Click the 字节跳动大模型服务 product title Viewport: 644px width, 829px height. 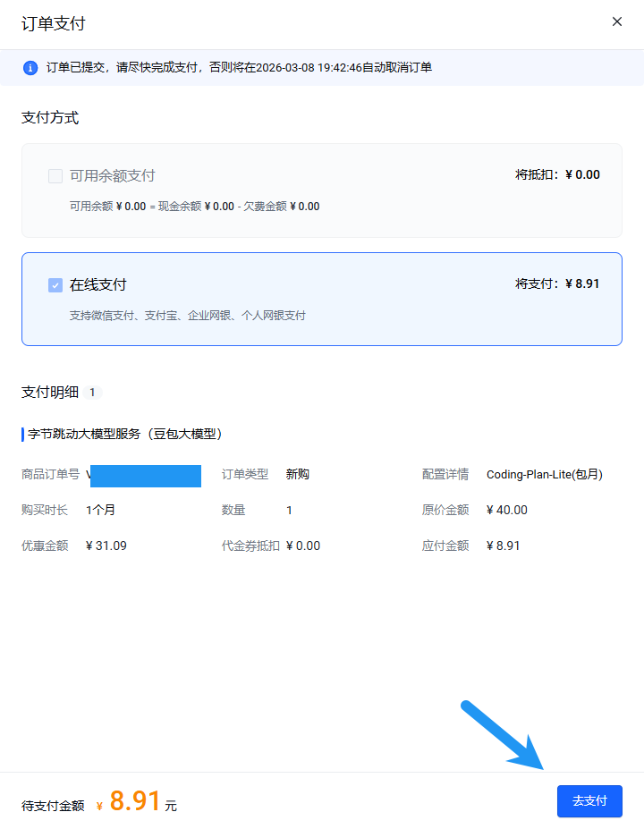tap(124, 435)
